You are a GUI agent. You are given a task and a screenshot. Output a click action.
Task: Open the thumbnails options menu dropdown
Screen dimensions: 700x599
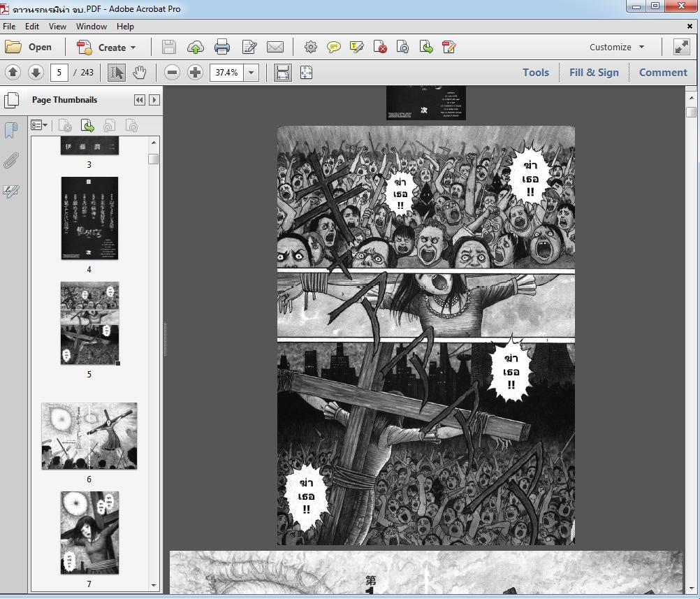click(x=39, y=126)
